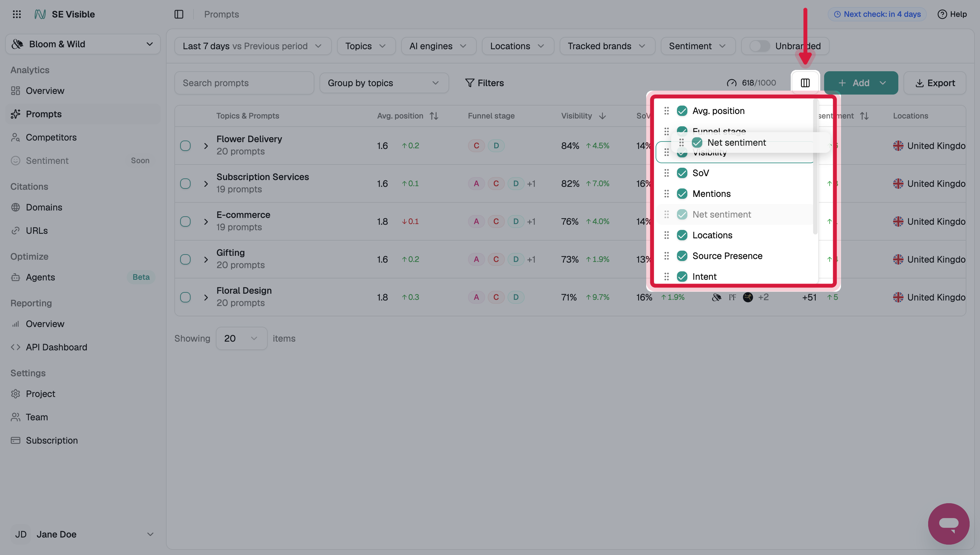Click the prompts usage gauge icon
Image resolution: width=980 pixels, height=555 pixels.
pos(732,83)
